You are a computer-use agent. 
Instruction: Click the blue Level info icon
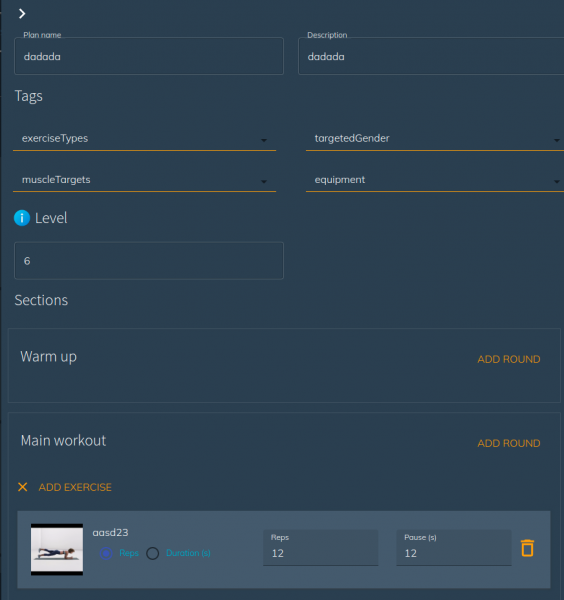tap(22, 218)
